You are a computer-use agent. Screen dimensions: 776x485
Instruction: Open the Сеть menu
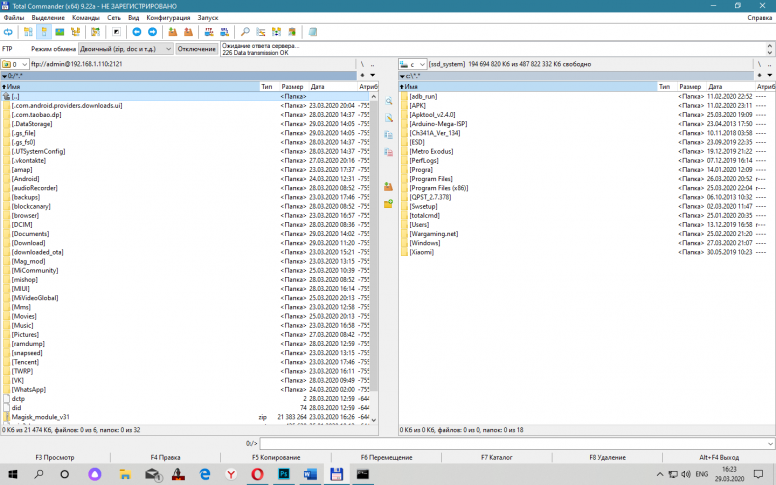[x=114, y=18]
